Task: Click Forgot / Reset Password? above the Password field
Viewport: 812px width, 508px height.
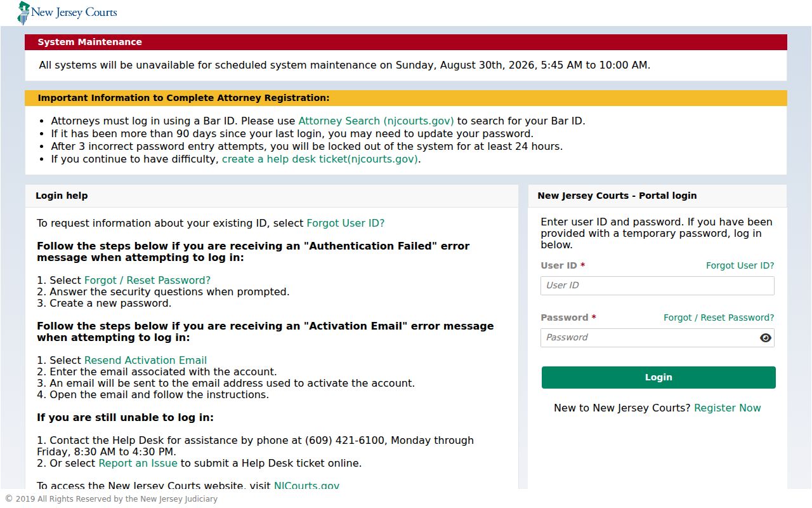Action: pyautogui.click(x=719, y=317)
